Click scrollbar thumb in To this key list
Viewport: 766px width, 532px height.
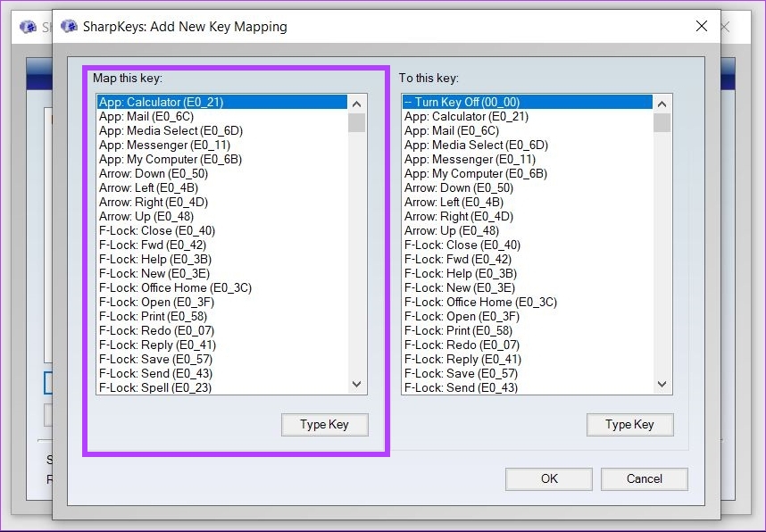click(662, 122)
